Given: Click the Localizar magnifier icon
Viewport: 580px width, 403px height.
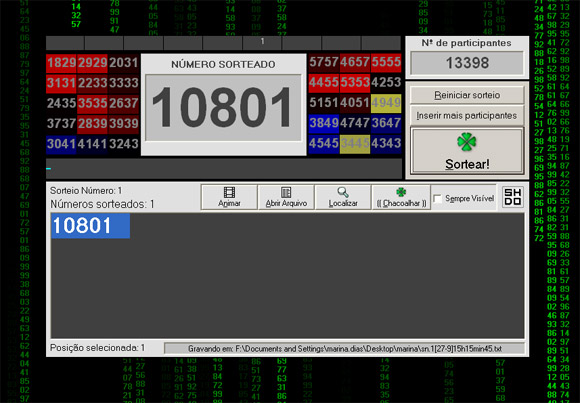Looking at the screenshot, I should tap(343, 192).
